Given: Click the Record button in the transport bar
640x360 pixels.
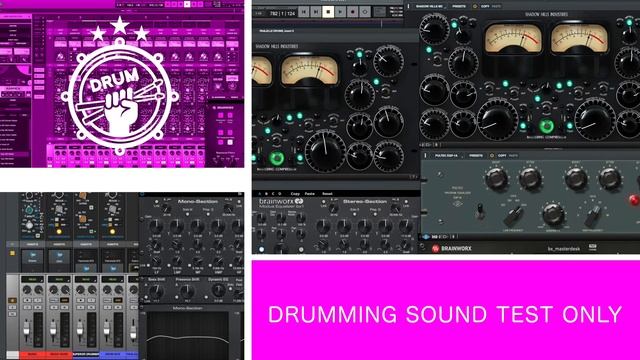Looking at the screenshot, I should point(353,12).
